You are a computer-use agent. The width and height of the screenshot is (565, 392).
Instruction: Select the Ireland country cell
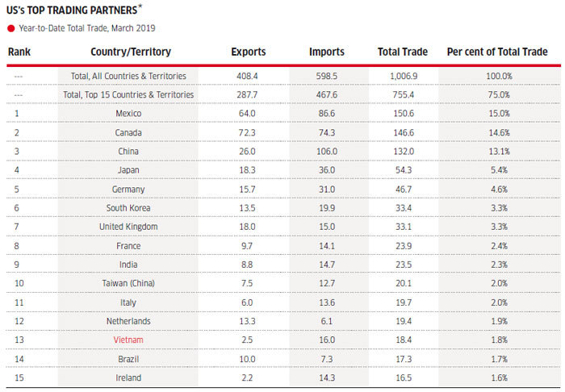point(128,378)
